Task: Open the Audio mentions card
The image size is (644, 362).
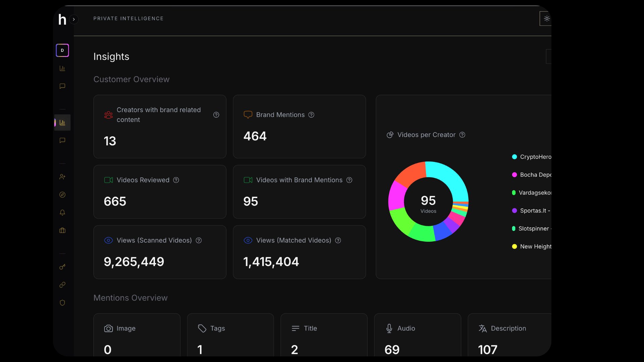Action: coord(417,335)
